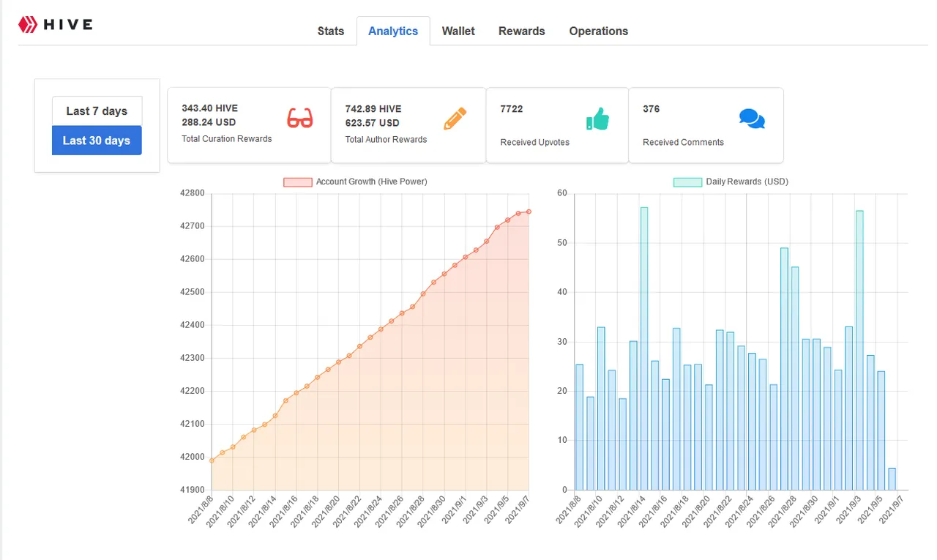Toggle the Account Growth legend swatch
Viewport: 937px width, 560px height.
tap(297, 182)
